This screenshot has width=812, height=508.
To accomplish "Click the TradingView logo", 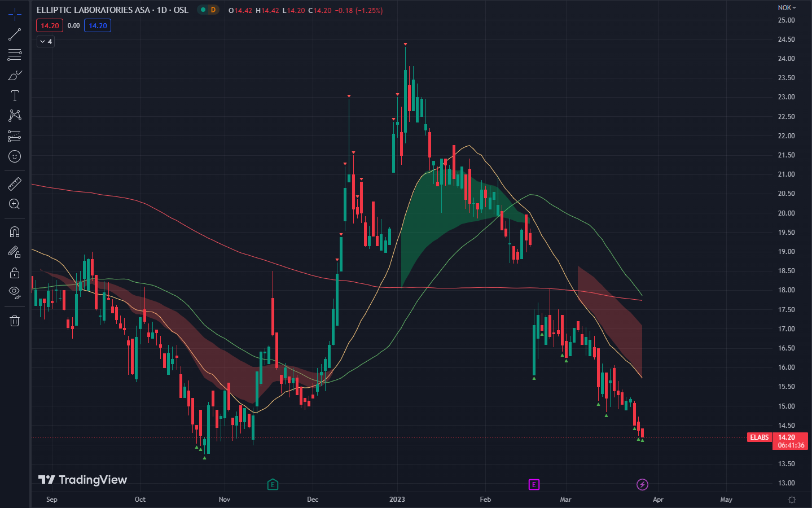I will [x=82, y=480].
